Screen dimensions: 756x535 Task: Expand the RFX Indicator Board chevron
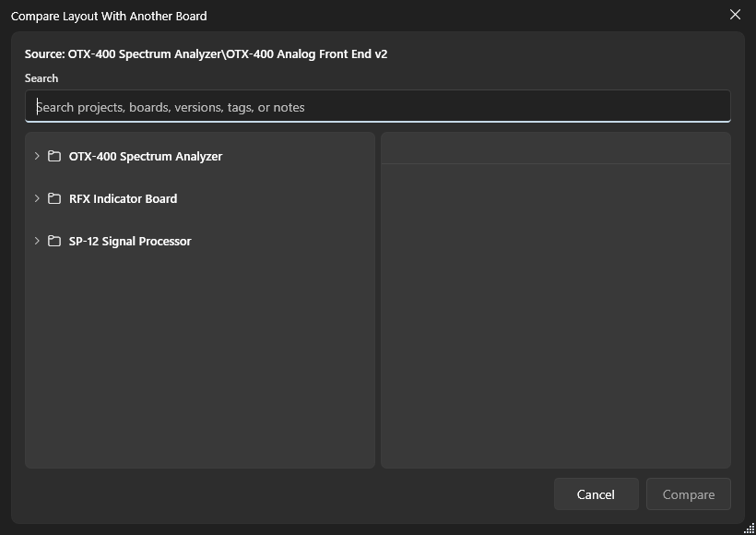[37, 198]
